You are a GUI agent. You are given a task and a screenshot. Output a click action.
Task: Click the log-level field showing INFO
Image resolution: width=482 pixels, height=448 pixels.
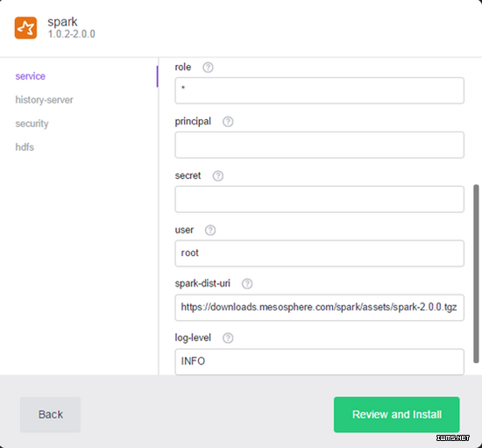pyautogui.click(x=319, y=361)
